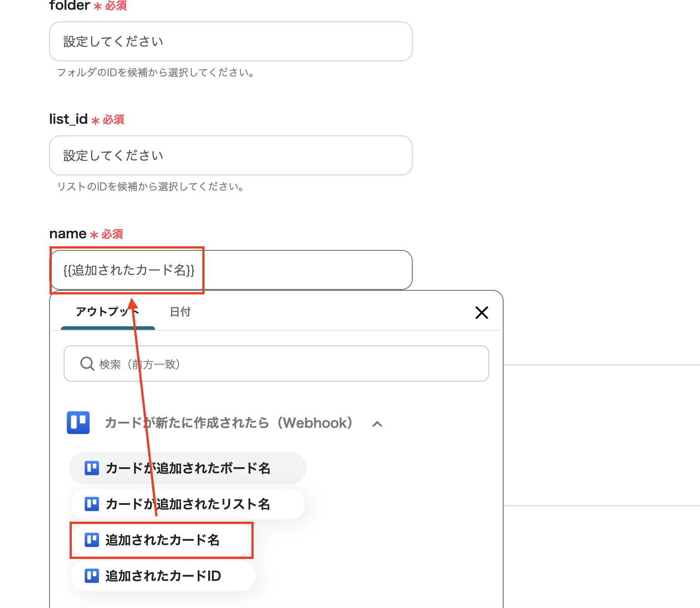Click inside the 検索（前方一致） search field
This screenshot has height=608, width=700.
click(276, 364)
